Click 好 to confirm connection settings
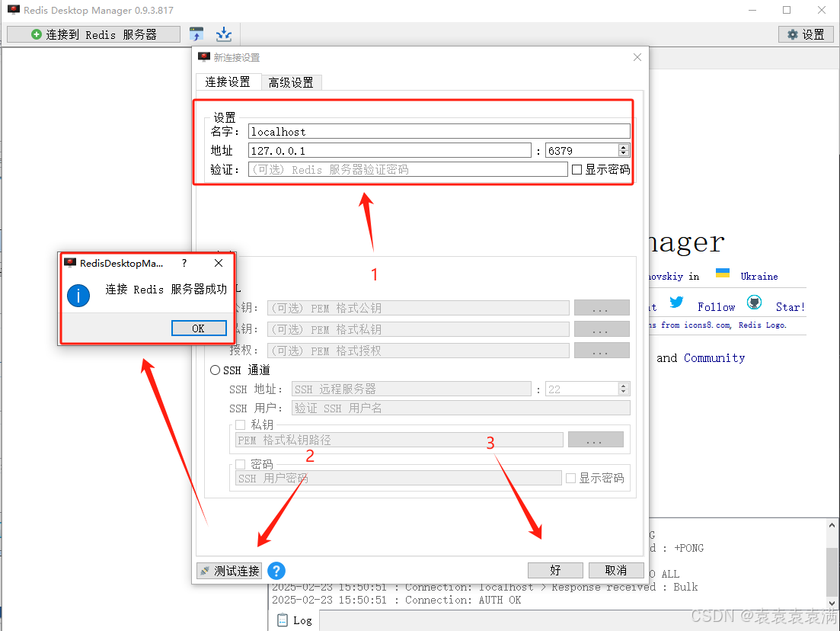 click(x=555, y=570)
